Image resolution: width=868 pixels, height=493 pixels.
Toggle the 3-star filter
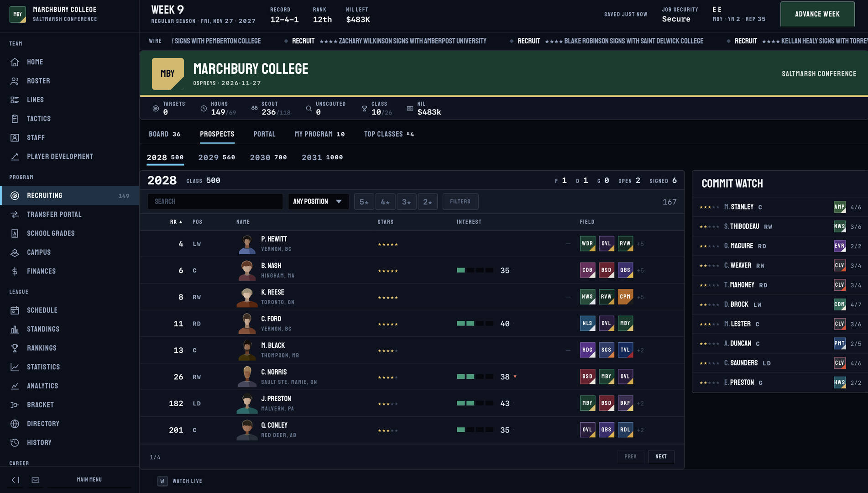(x=406, y=202)
